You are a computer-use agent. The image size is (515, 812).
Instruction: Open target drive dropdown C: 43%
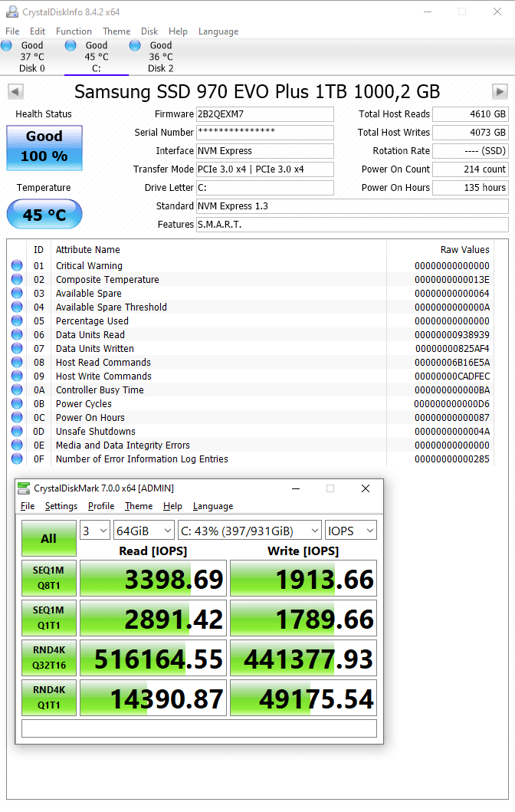coord(250,531)
